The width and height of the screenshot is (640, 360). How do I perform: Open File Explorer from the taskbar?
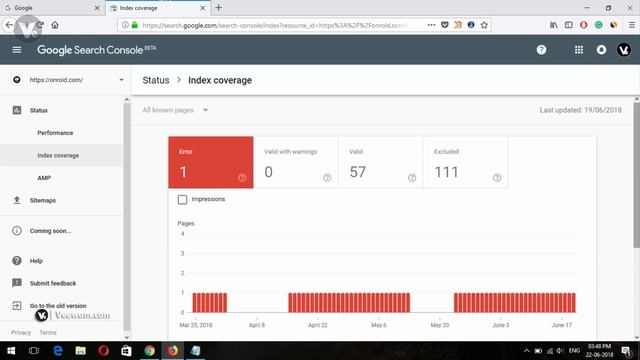80,351
